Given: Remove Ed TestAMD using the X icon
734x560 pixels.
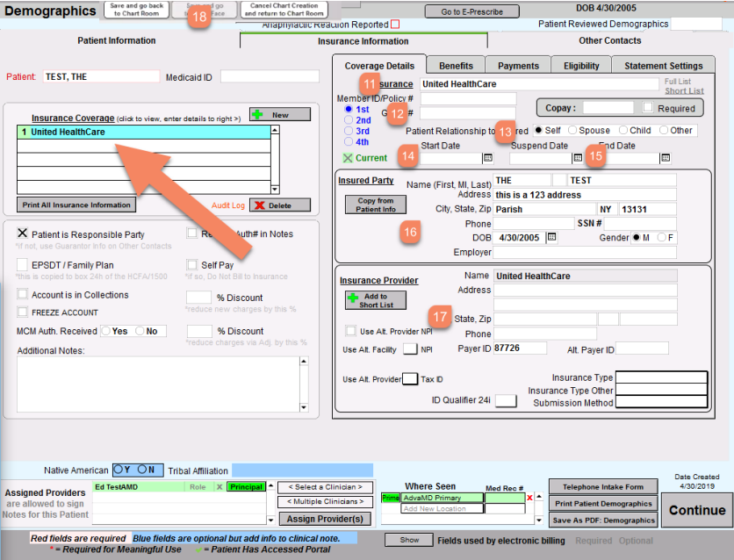Looking at the screenshot, I should pyautogui.click(x=219, y=486).
